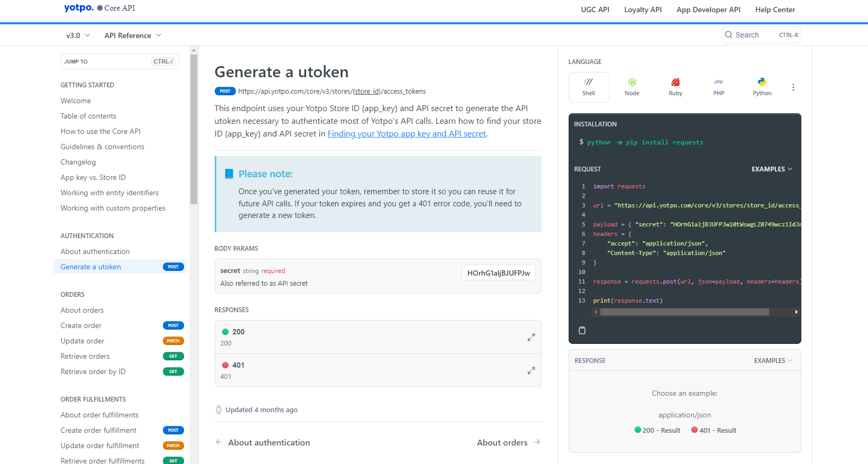Image resolution: width=868 pixels, height=464 pixels.
Task: Click the POST badge beside Generate a utoken
Action: (173, 267)
